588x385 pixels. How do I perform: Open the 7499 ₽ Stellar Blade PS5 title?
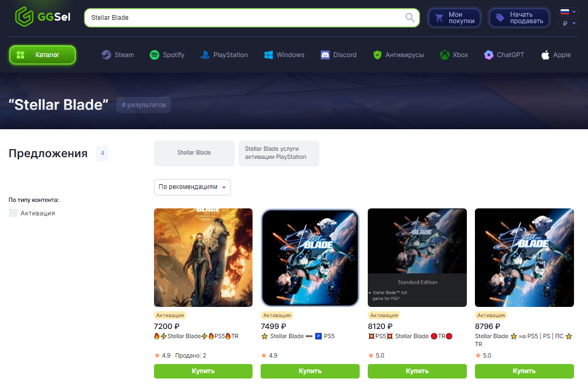(298, 336)
